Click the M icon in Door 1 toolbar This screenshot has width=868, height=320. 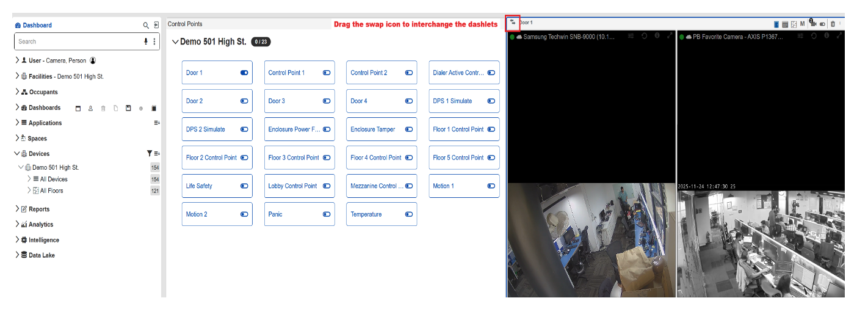tap(803, 24)
